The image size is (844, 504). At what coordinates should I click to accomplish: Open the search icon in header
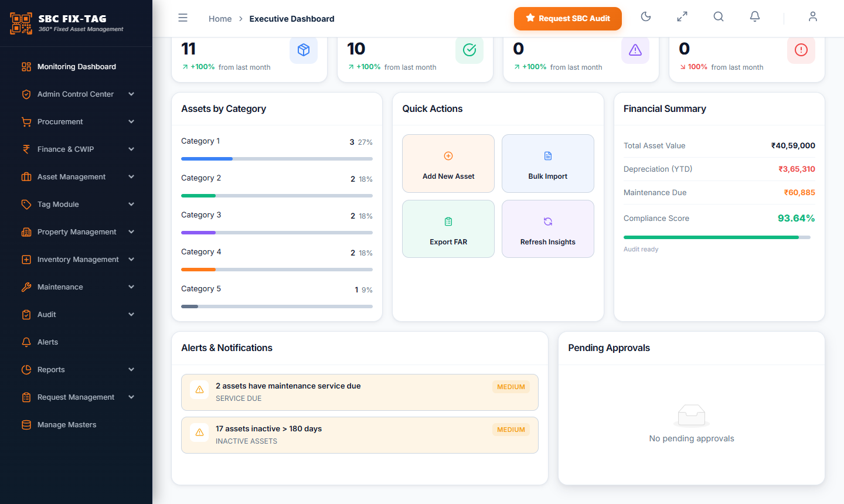coord(719,17)
